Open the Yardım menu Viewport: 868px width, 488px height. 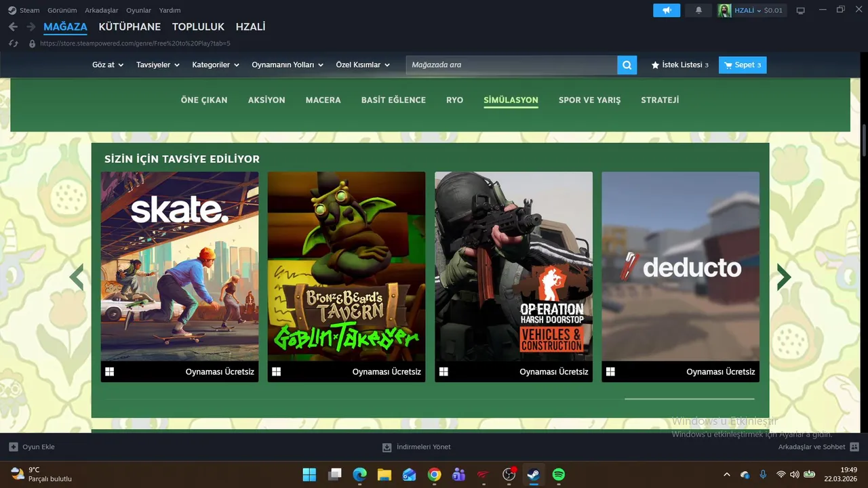pos(170,10)
